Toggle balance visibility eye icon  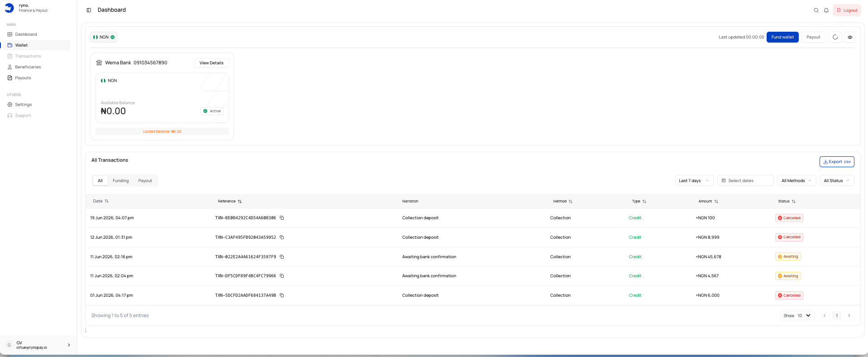click(x=850, y=37)
